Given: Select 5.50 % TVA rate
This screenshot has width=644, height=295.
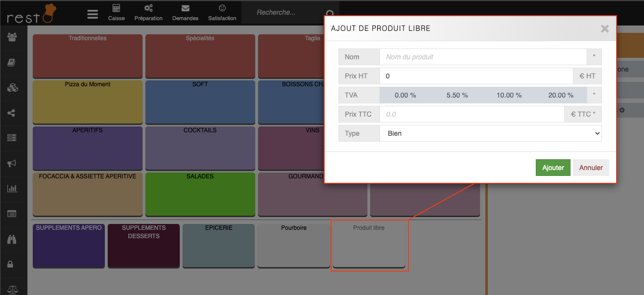Looking at the screenshot, I should (x=457, y=95).
